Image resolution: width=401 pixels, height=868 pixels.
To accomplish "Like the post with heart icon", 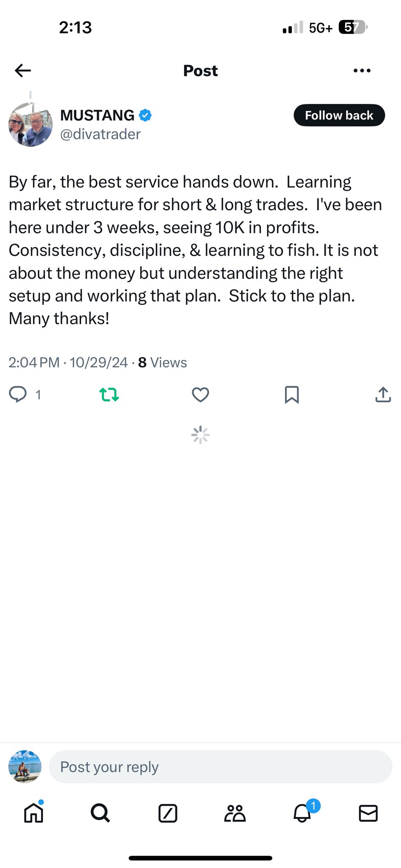I will pos(200,395).
